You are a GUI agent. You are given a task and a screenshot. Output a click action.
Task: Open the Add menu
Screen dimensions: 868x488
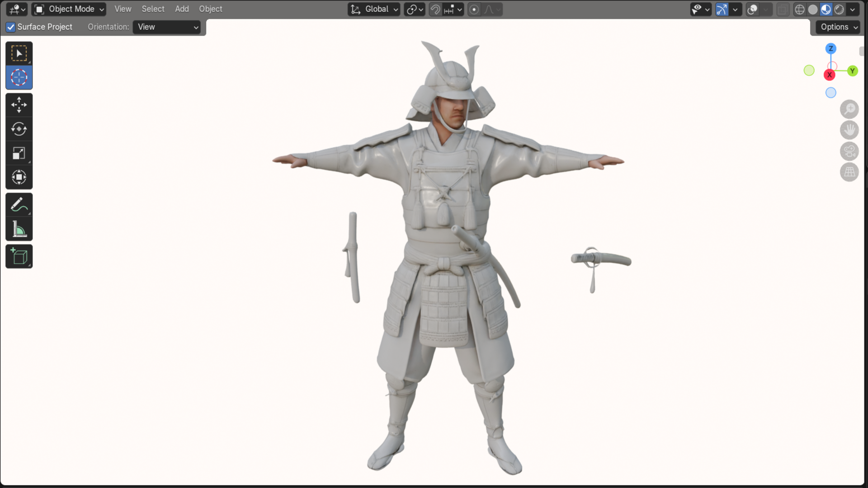(182, 9)
